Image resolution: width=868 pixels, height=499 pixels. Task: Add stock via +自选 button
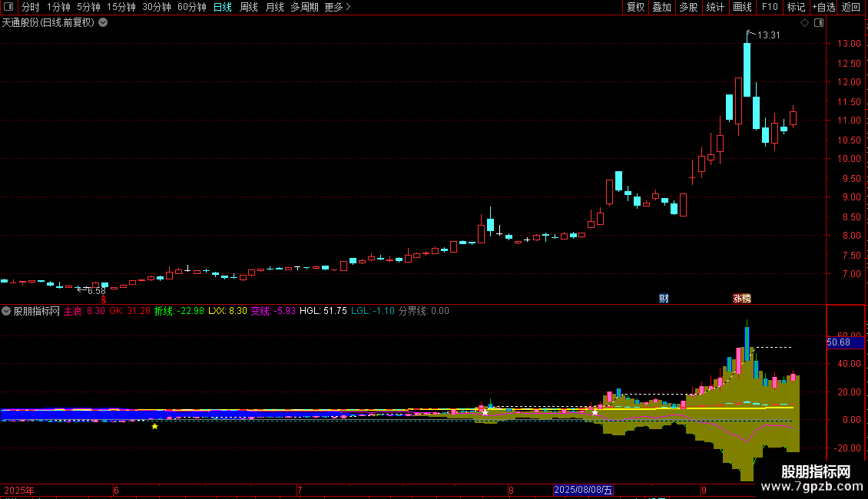pyautogui.click(x=823, y=7)
